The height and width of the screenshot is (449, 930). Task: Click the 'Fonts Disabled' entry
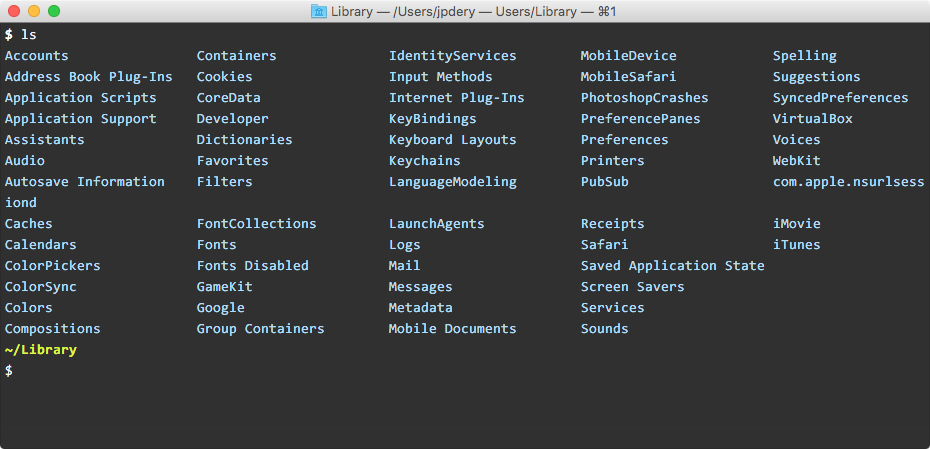click(x=252, y=265)
